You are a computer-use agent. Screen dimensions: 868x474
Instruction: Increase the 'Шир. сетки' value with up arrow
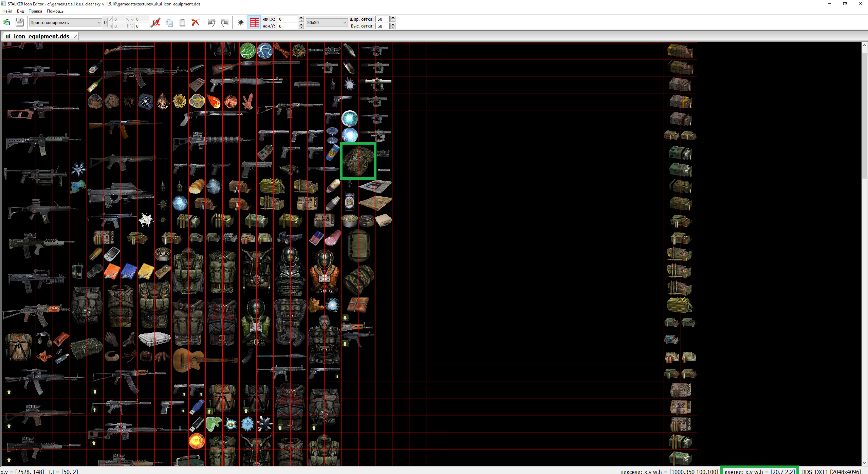tap(393, 18)
